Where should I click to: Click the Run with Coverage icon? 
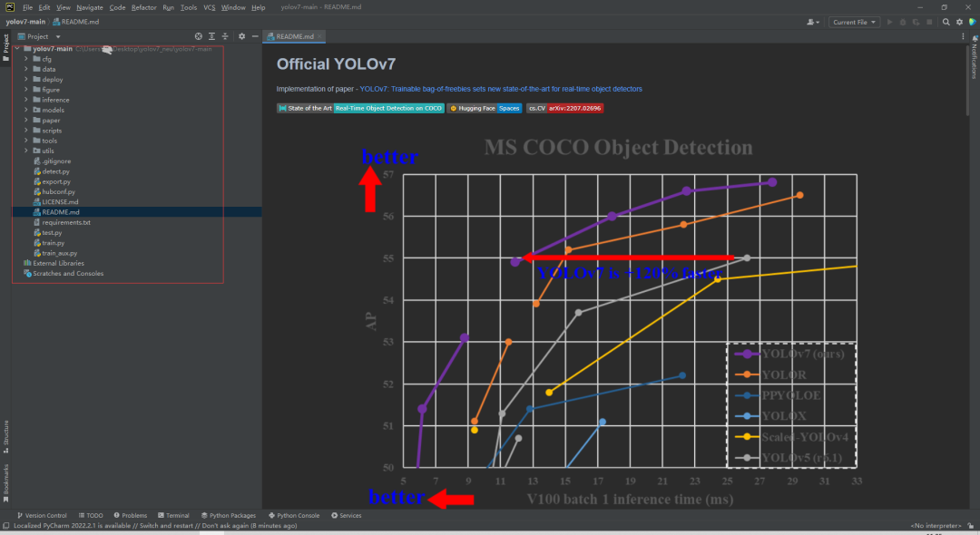click(x=916, y=22)
